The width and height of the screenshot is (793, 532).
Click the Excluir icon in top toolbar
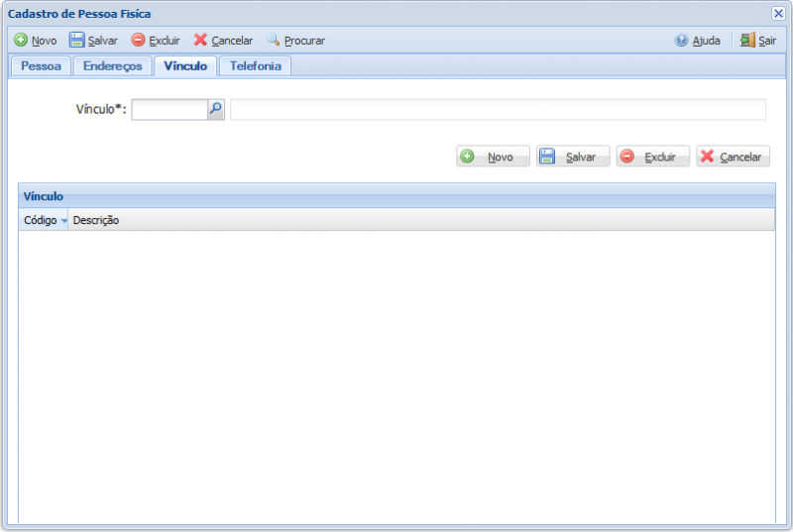139,41
